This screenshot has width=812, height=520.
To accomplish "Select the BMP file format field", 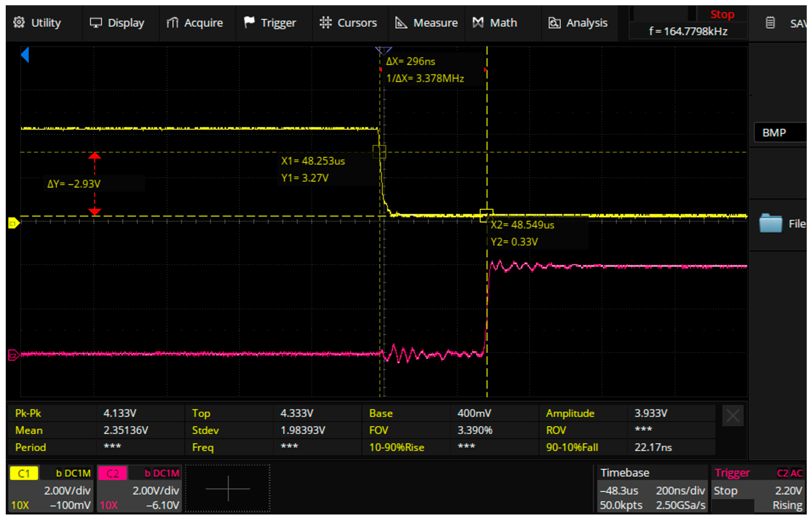I will (x=780, y=133).
